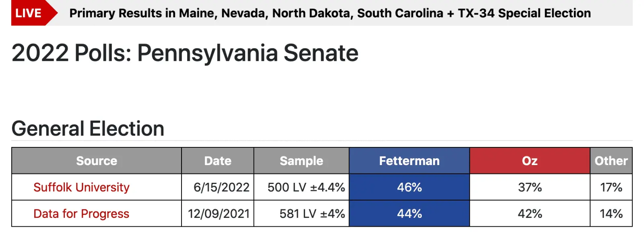Click the 2022 Polls: Pennsylvania Senate heading

coord(185,53)
